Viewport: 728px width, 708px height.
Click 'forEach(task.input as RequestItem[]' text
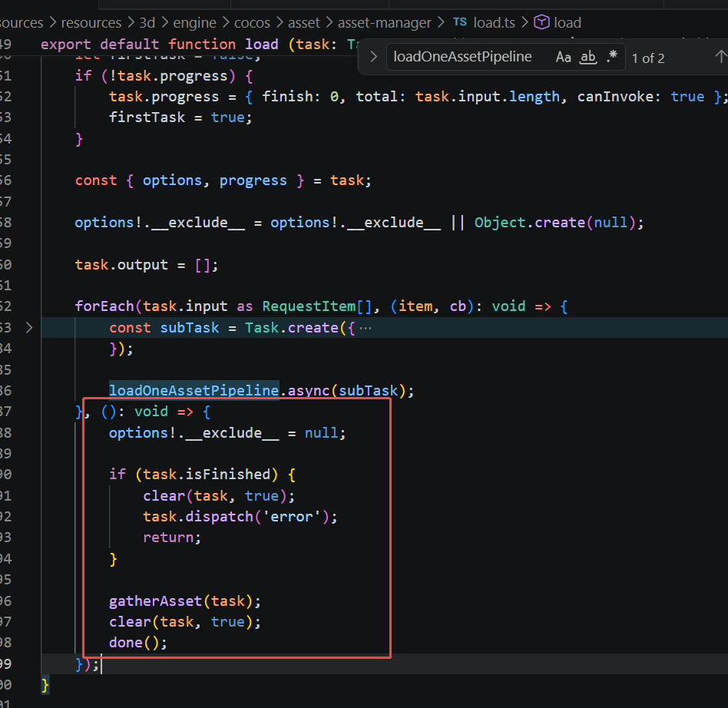[223, 306]
